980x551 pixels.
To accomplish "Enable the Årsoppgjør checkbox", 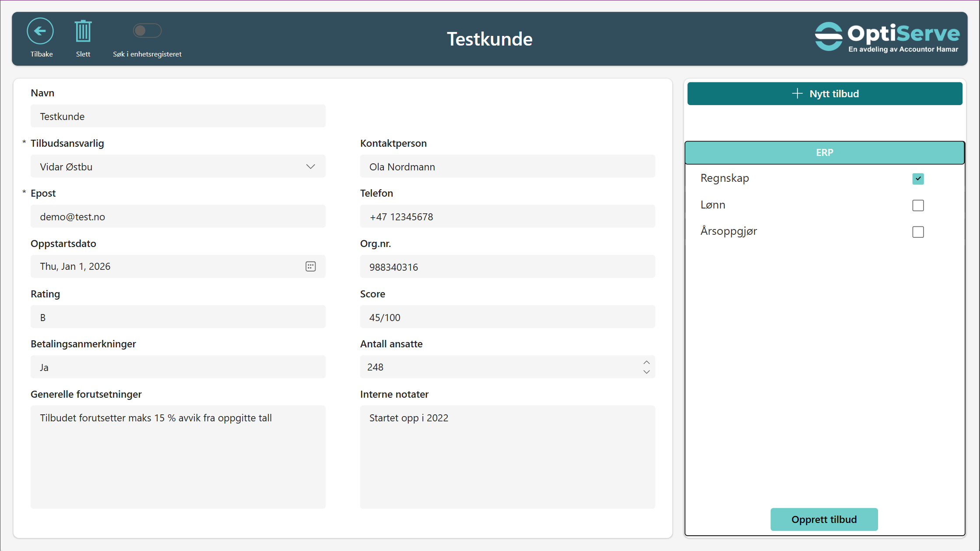I will coord(918,232).
